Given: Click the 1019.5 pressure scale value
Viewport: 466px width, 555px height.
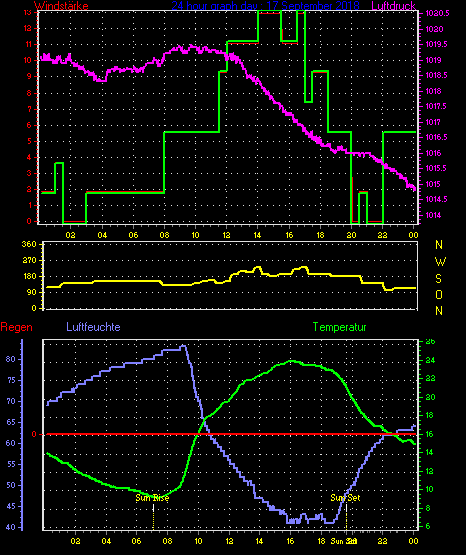Looking at the screenshot, I should click(x=436, y=44).
